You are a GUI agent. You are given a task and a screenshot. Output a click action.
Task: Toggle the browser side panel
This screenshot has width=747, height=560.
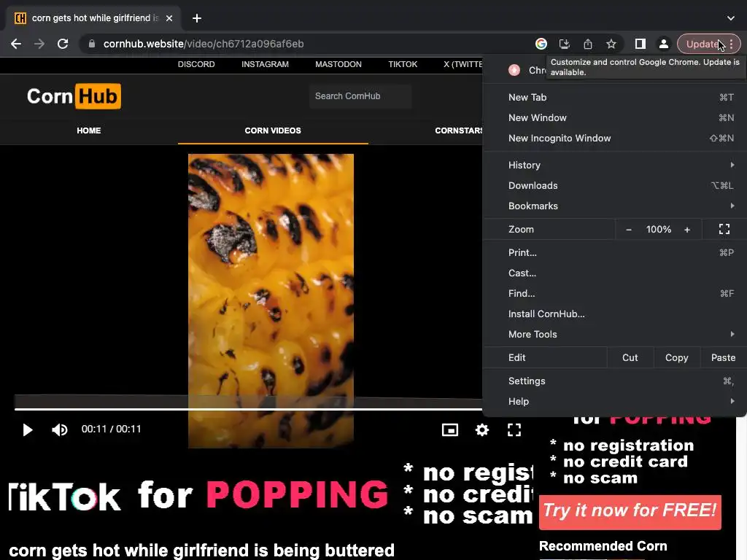640,44
